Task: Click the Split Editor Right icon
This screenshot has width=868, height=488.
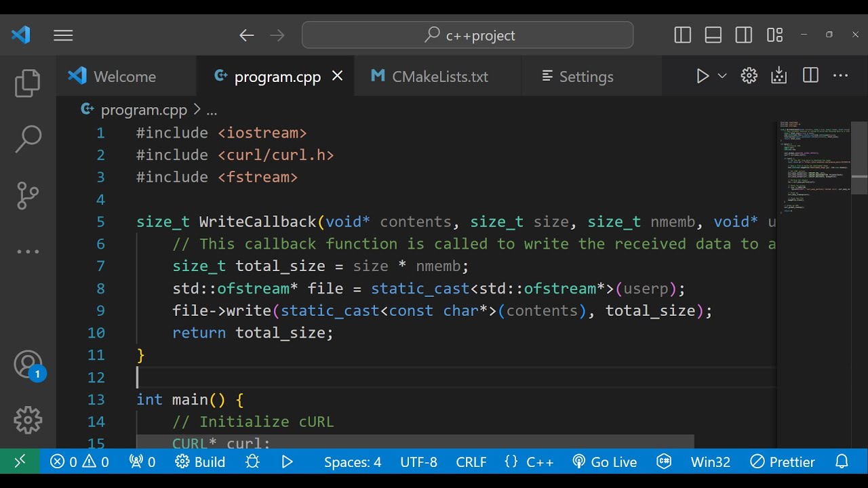Action: tap(810, 76)
